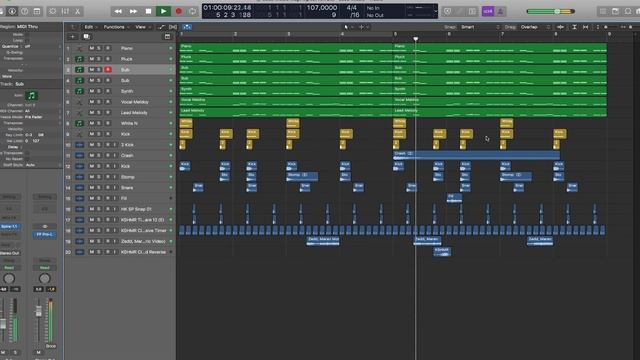Open Quick Help with the question mark icon

pyautogui.click(x=24, y=11)
